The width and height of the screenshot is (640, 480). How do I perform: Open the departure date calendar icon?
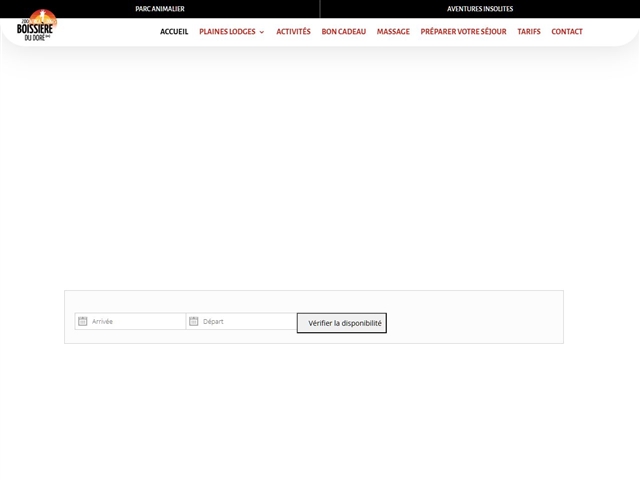coord(194,321)
